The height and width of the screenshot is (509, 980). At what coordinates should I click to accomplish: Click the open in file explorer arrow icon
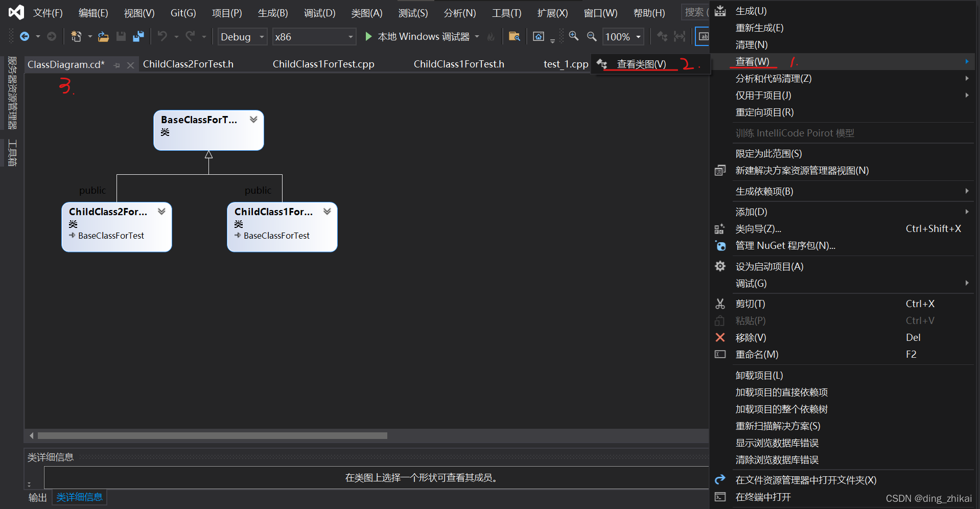click(x=720, y=479)
